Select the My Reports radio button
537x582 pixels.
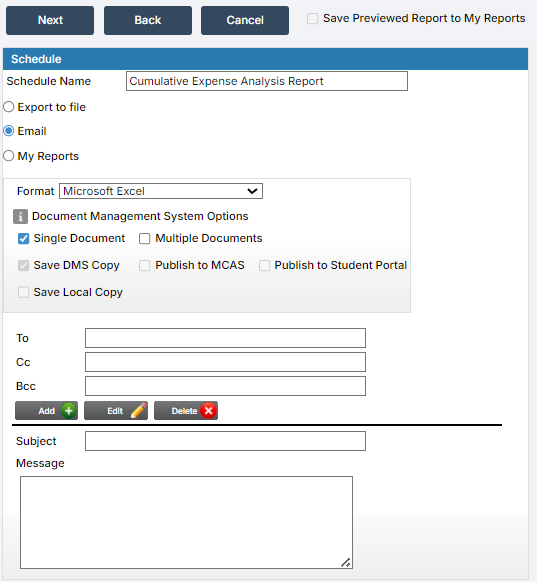pos(9,156)
